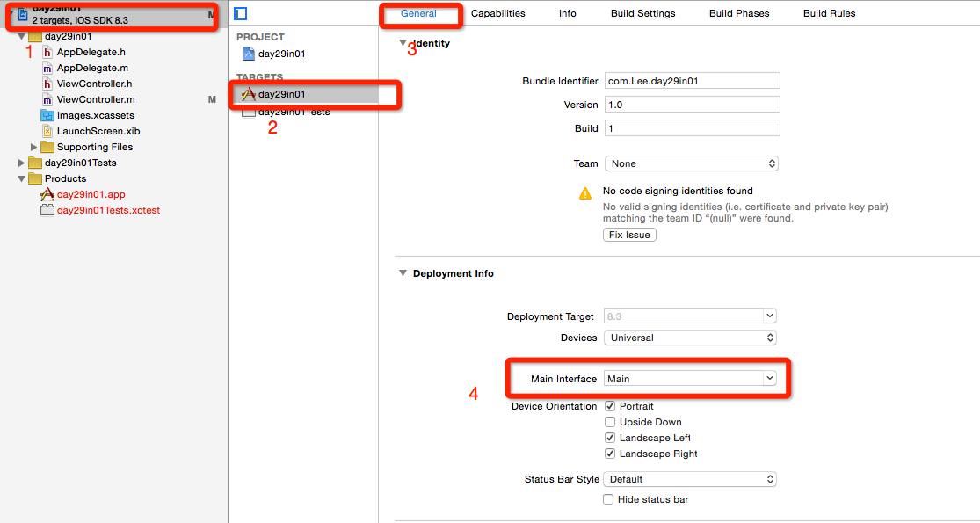Select the day29in01 project root in navigator

113,15
